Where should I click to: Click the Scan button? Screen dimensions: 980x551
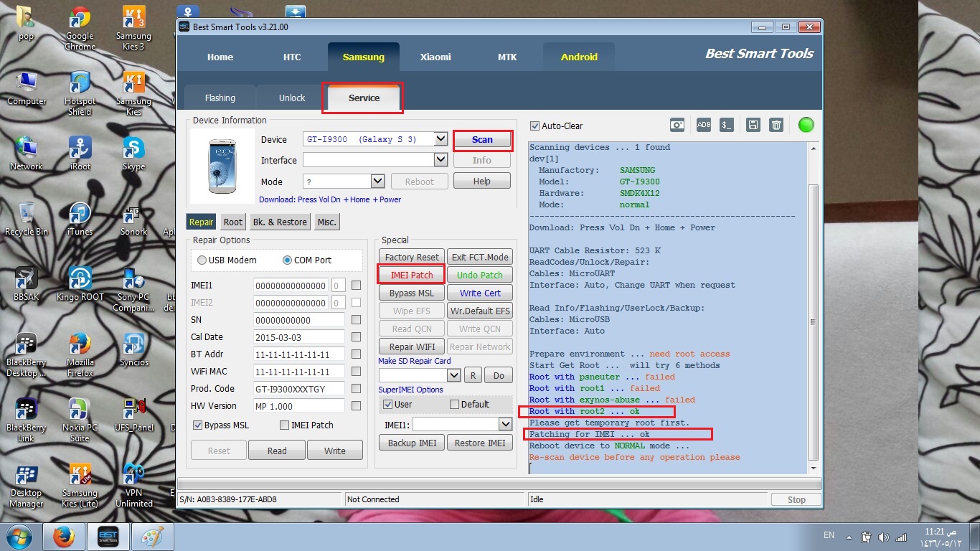click(482, 140)
